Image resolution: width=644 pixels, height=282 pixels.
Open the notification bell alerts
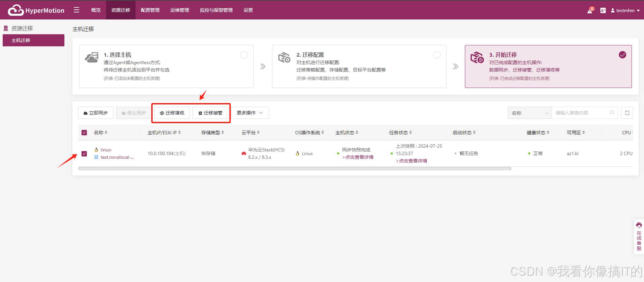590,11
